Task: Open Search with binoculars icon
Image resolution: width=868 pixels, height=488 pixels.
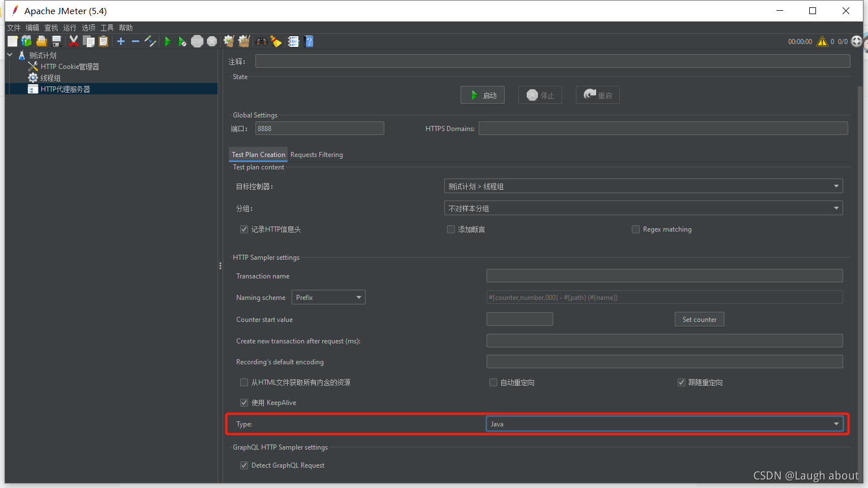Action: coord(261,41)
